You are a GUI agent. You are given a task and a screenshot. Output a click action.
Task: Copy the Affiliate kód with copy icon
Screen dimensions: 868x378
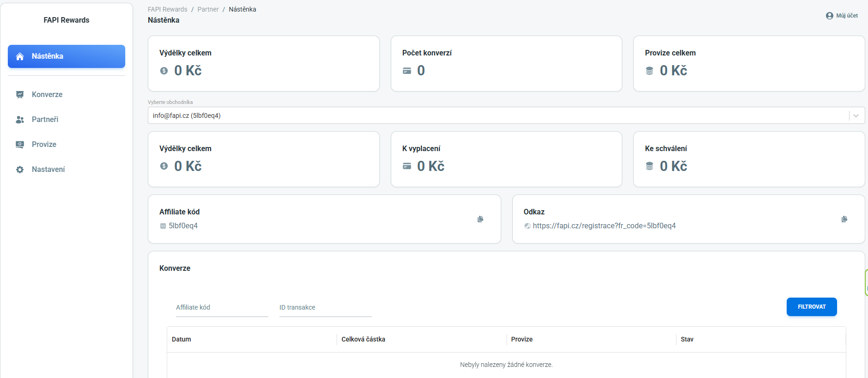[x=480, y=219]
